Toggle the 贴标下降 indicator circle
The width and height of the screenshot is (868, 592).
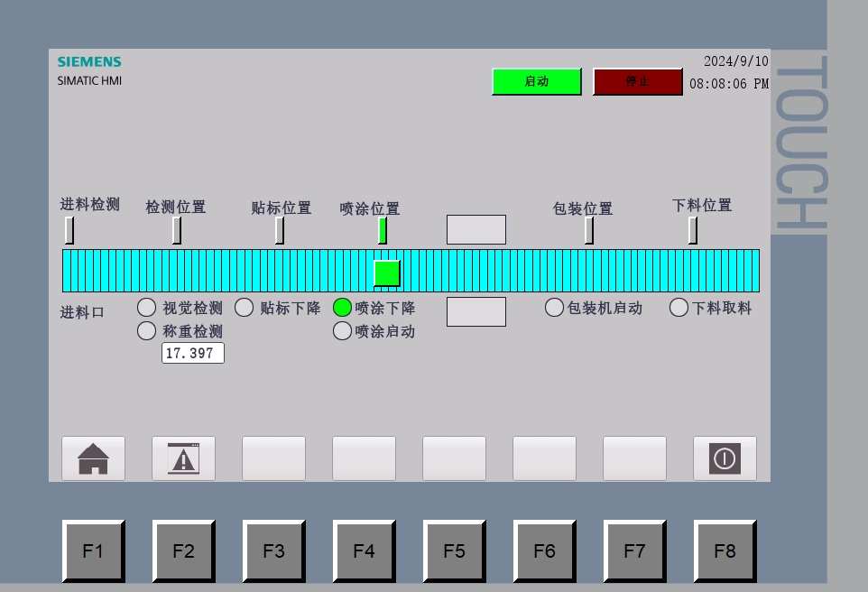tap(245, 308)
